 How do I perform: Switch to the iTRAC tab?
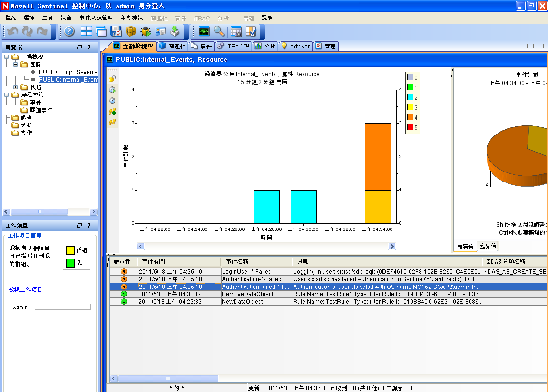(234, 46)
